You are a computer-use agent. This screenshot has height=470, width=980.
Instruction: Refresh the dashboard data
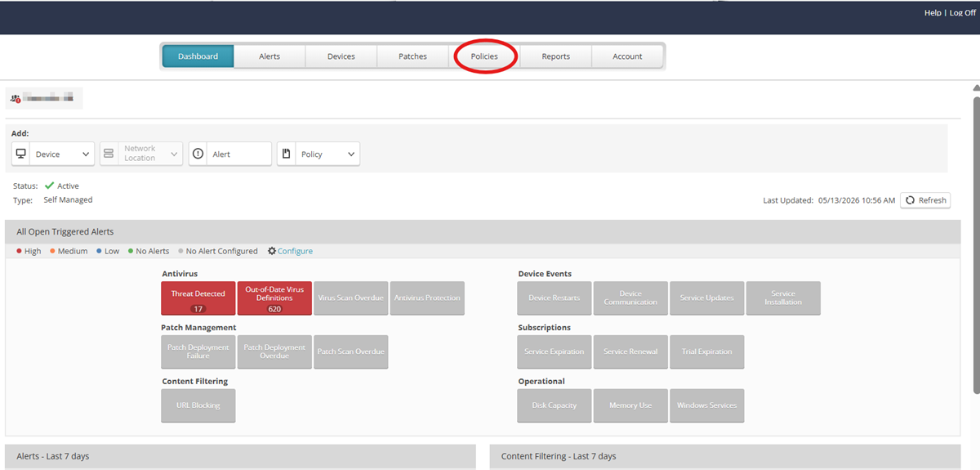pyautogui.click(x=925, y=200)
